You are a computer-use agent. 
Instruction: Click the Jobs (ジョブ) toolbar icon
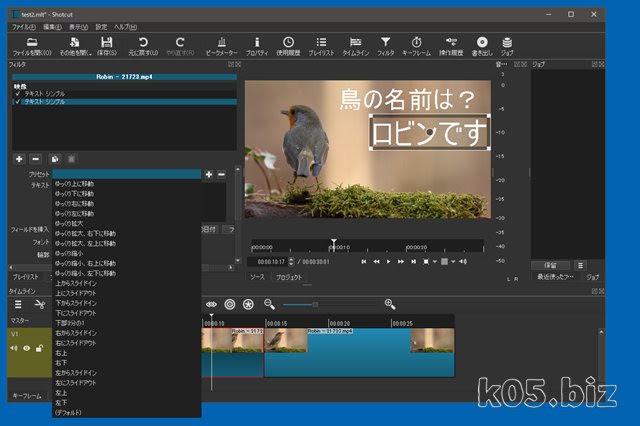coord(507,46)
